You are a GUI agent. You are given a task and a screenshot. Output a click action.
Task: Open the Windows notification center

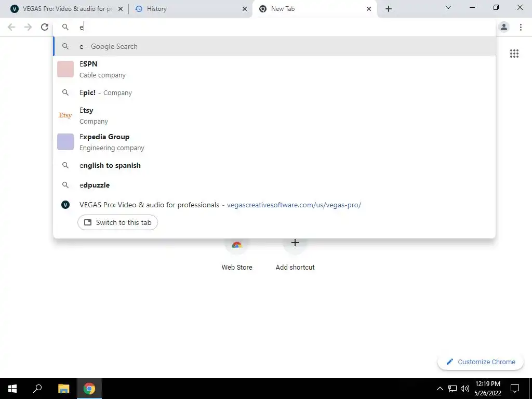point(515,389)
